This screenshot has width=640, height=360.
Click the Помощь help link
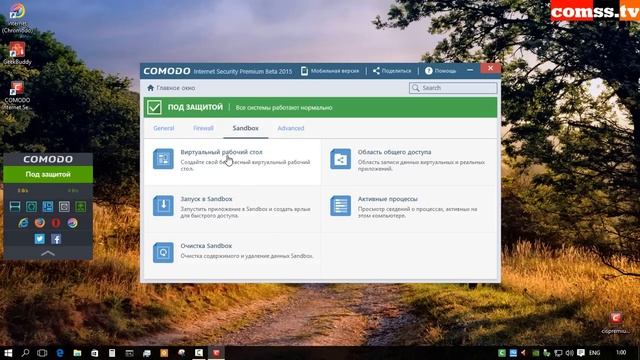coord(445,71)
